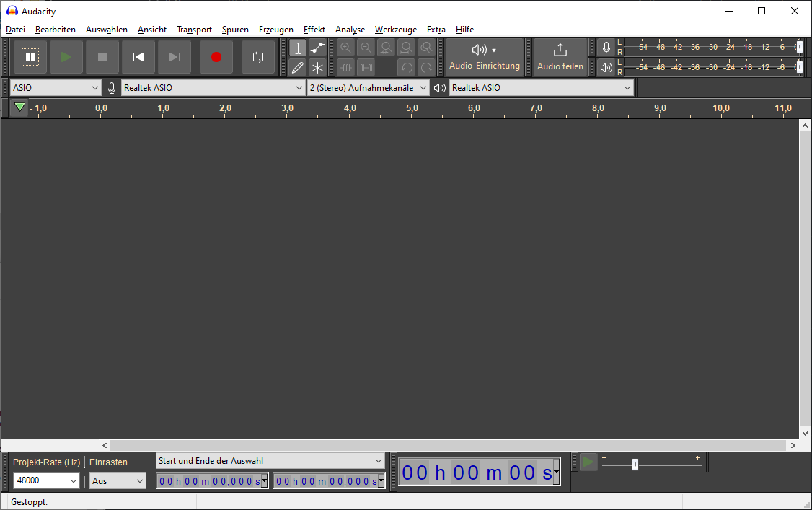Click the Undo arrow icon
Screen dimensions: 812x510
click(x=406, y=67)
